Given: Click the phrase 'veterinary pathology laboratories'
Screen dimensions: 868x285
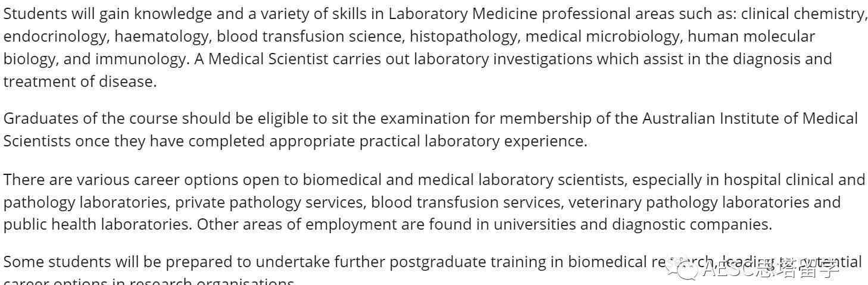Looking at the screenshot, I should pos(688,202).
